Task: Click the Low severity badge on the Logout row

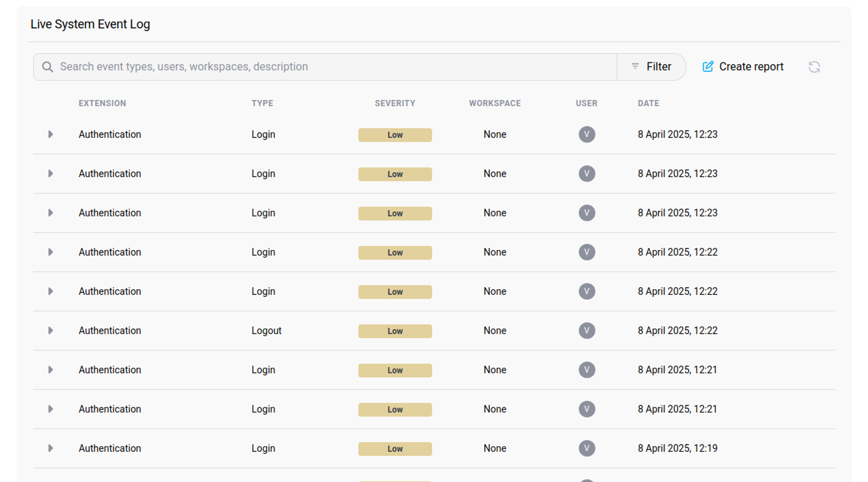Action: pyautogui.click(x=395, y=331)
